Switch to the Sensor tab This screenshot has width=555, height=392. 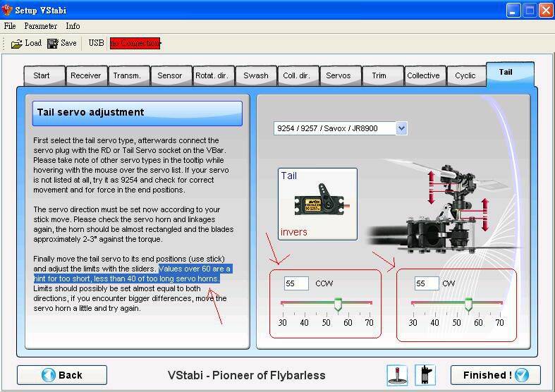tap(171, 75)
